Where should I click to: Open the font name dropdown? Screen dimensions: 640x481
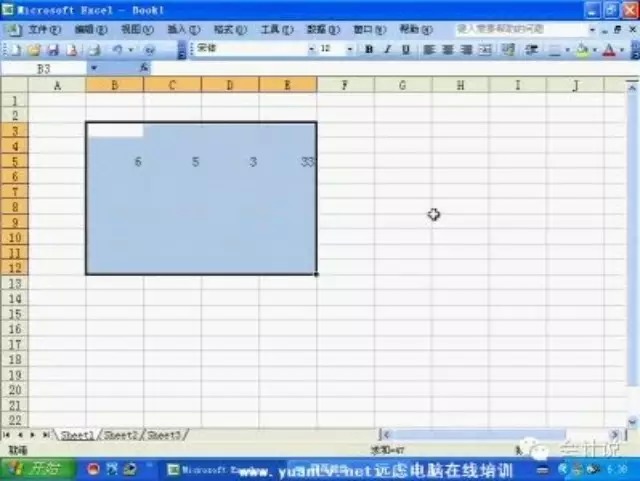pyautogui.click(x=312, y=49)
